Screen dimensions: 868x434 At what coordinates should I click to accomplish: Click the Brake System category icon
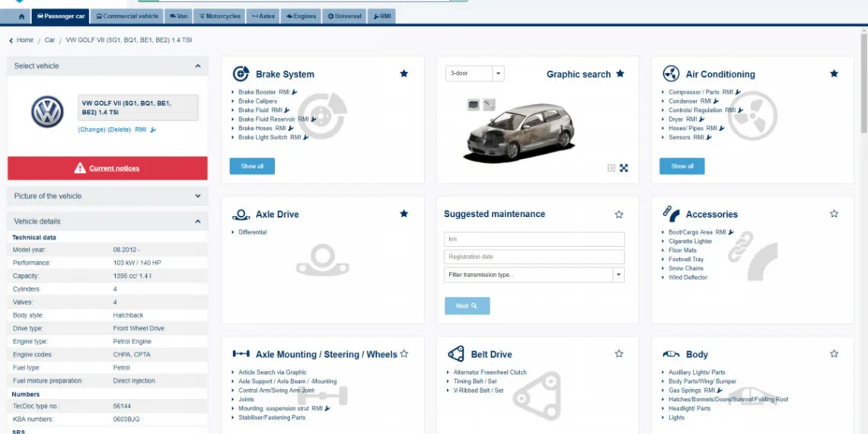(241, 74)
